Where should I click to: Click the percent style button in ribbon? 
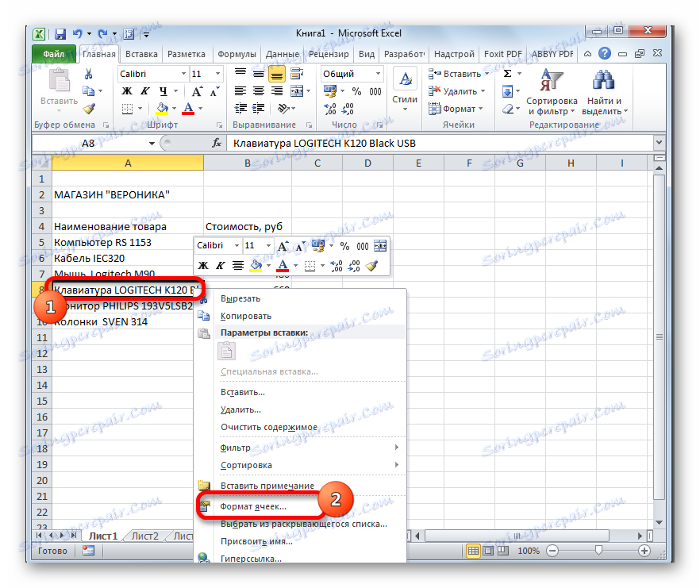pos(356,91)
